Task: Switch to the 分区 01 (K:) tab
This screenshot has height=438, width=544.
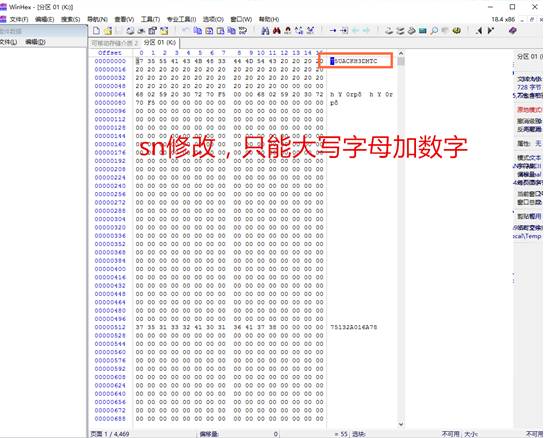Action: click(160, 43)
